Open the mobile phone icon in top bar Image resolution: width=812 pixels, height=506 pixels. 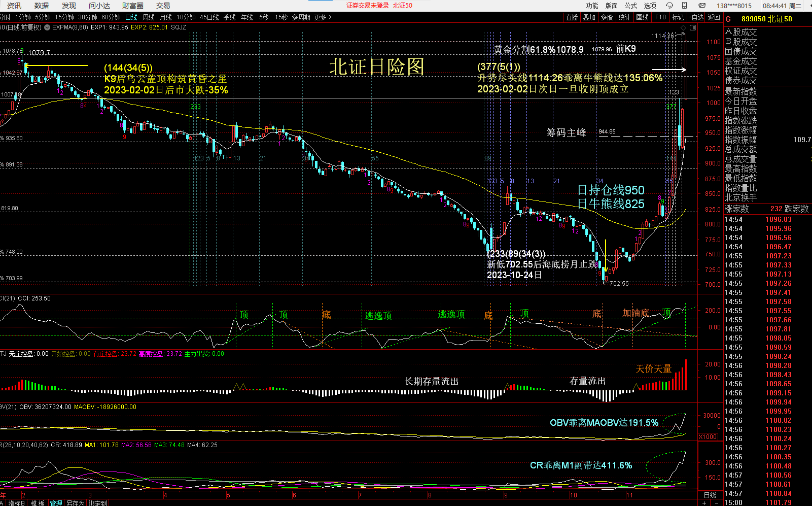(685, 6)
